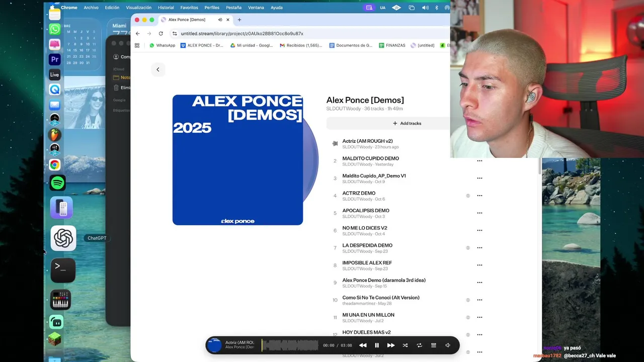The width and height of the screenshot is (644, 362).
Task: Open the FINANZAS bookmark
Action: (x=392, y=45)
